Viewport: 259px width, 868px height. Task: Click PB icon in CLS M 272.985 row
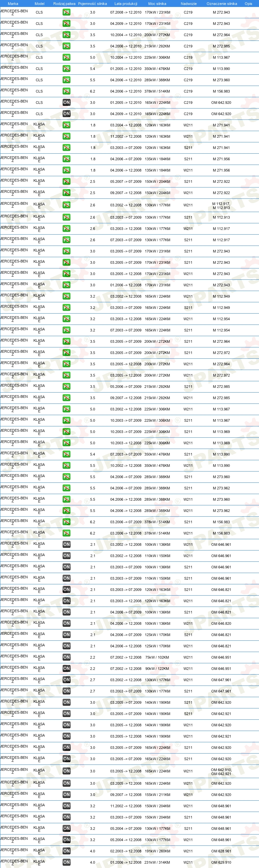coord(67,46)
